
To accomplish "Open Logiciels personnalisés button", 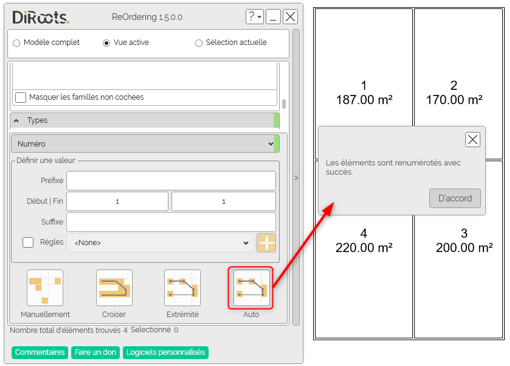I will coord(166,352).
